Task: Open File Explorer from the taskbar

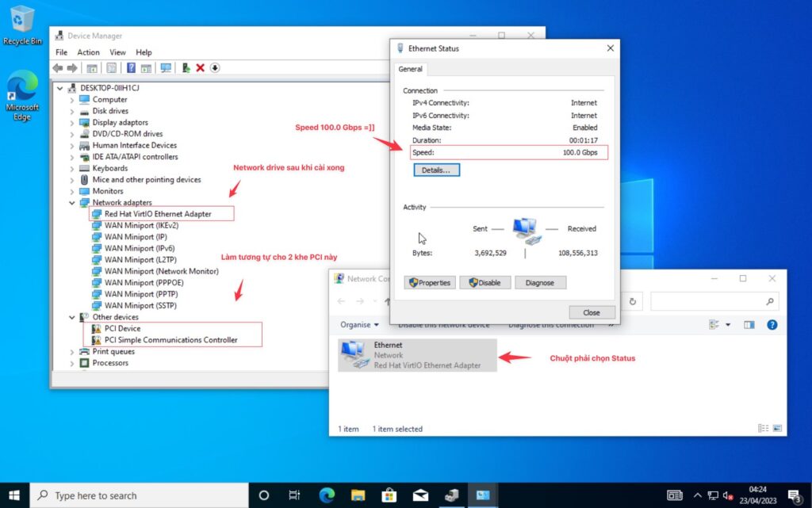Action: click(358, 495)
